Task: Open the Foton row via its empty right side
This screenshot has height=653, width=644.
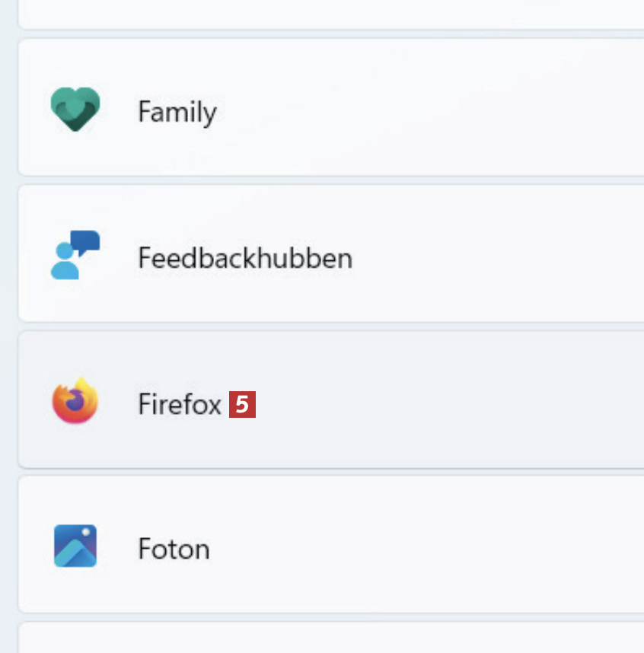Action: pos(457,546)
